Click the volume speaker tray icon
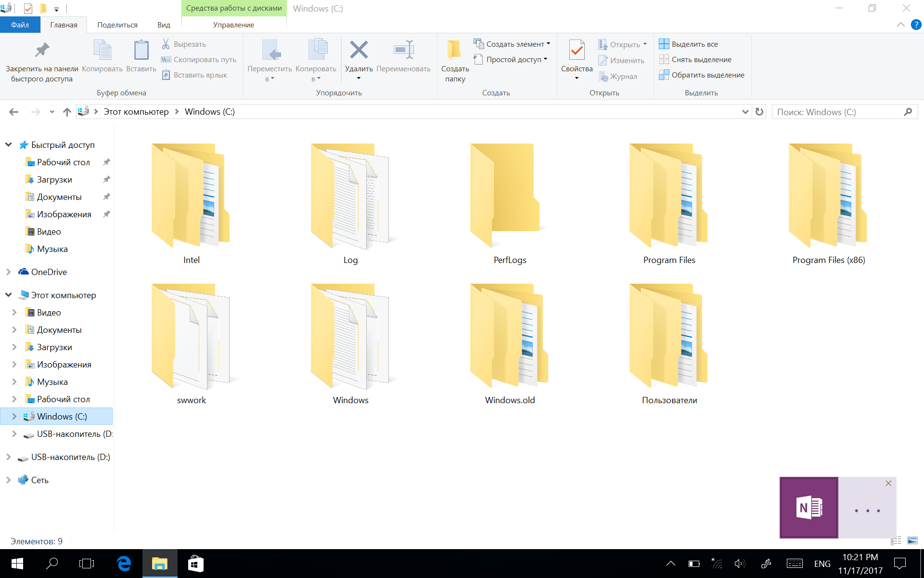924x578 pixels. pyautogui.click(x=740, y=564)
